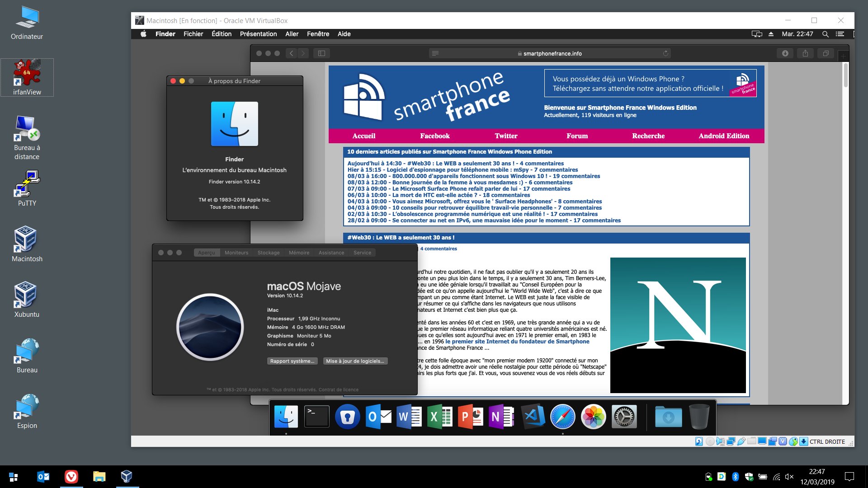The width and height of the screenshot is (868, 488).
Task: Open article 'La mort de HTC est-elle actée'
Action: [439, 195]
